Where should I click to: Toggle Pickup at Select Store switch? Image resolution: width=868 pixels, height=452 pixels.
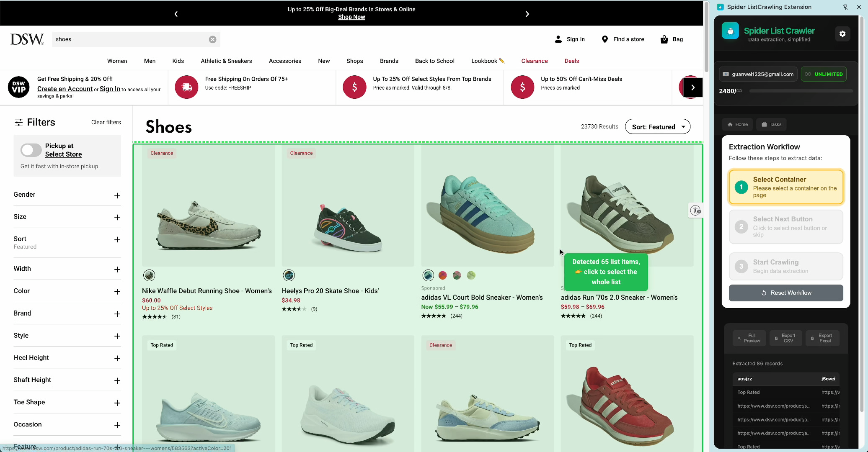(31, 150)
